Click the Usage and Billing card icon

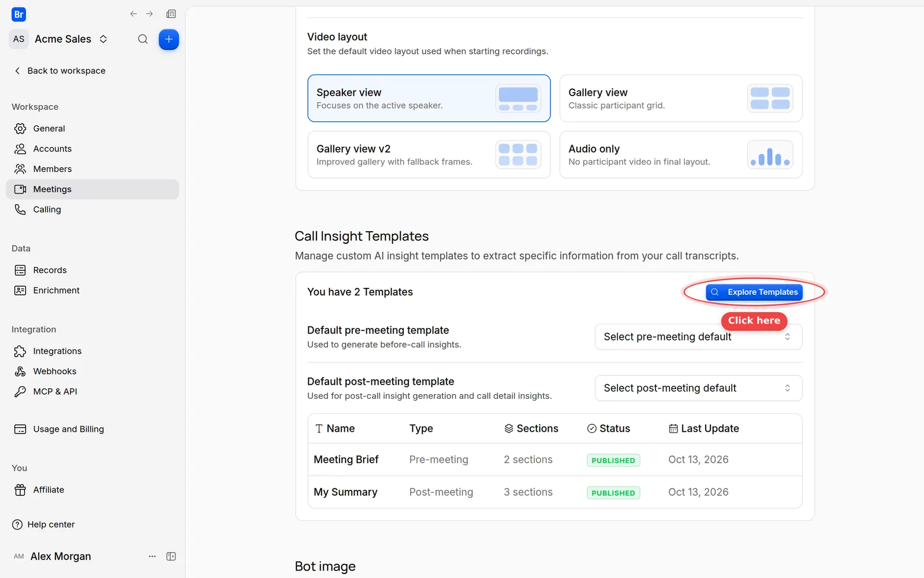point(20,429)
